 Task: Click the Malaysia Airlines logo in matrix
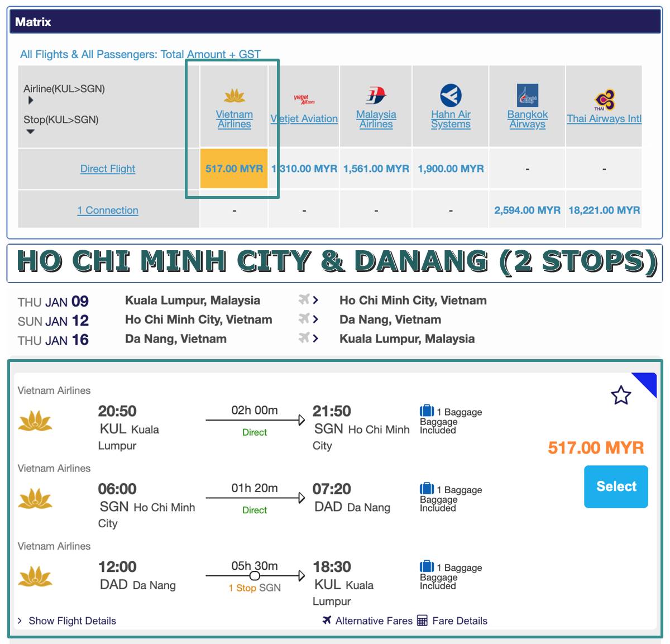coord(376,96)
